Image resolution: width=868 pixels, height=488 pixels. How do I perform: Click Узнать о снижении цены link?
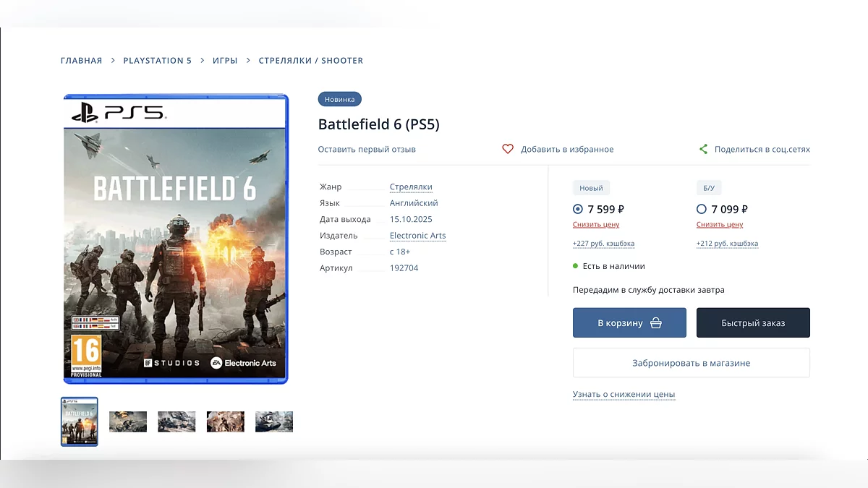click(624, 395)
